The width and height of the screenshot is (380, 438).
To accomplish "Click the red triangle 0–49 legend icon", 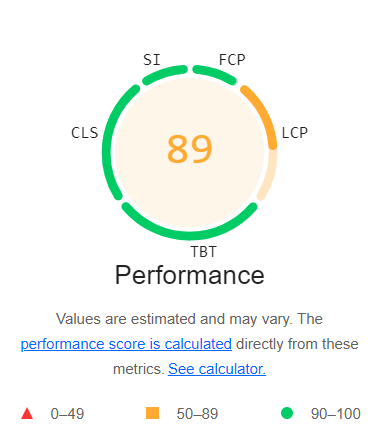I will 27,414.
